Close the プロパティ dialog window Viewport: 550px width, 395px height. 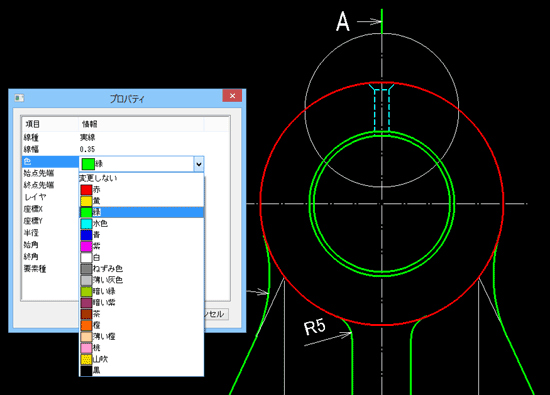point(232,96)
